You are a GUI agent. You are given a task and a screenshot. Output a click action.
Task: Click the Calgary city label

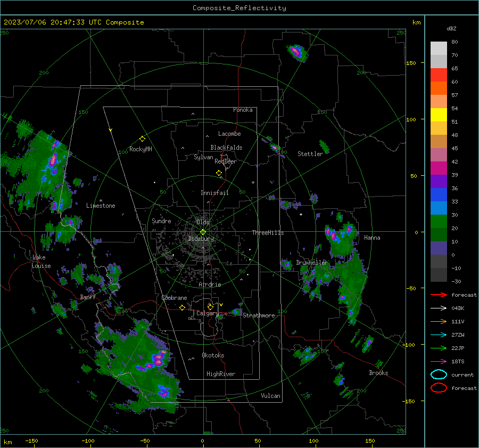pos(208,313)
